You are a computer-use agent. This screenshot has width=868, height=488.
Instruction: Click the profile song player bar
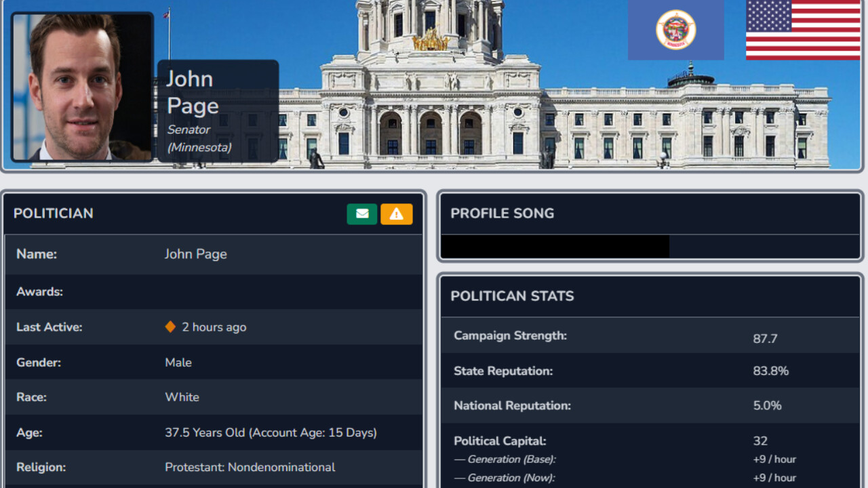(x=555, y=246)
